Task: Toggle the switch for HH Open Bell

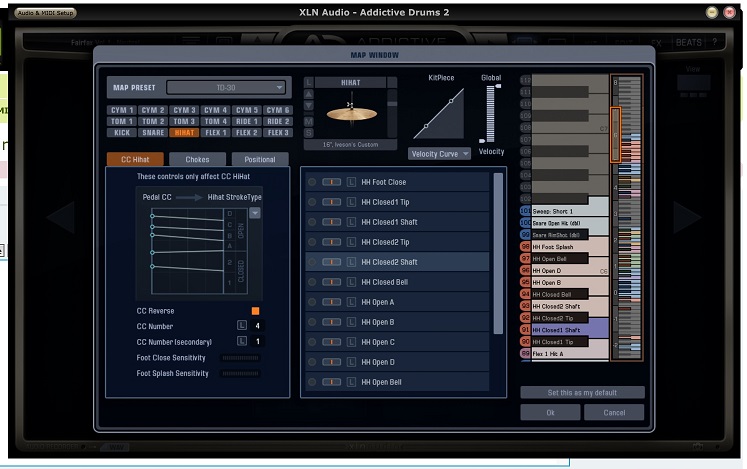Action: [332, 382]
